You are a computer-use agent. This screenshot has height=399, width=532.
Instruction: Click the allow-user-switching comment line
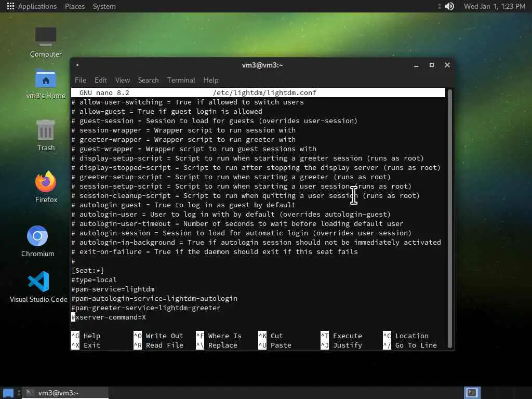188,102
